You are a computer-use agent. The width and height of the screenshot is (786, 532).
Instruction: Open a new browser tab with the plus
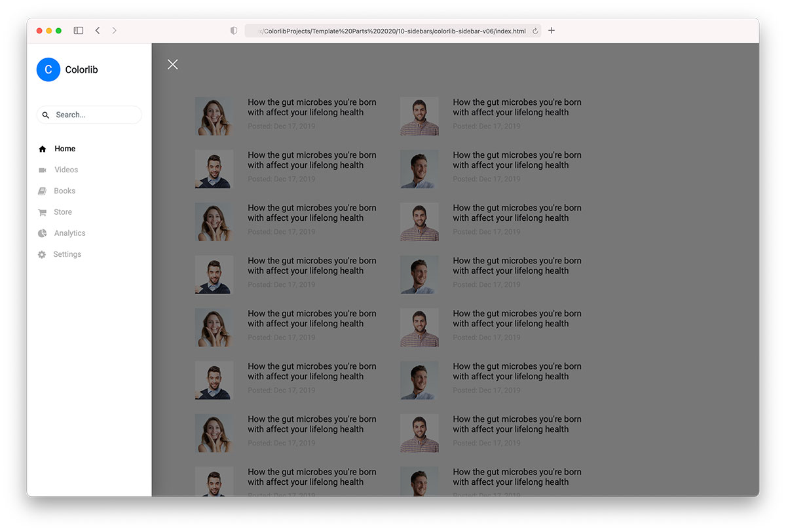tap(551, 30)
